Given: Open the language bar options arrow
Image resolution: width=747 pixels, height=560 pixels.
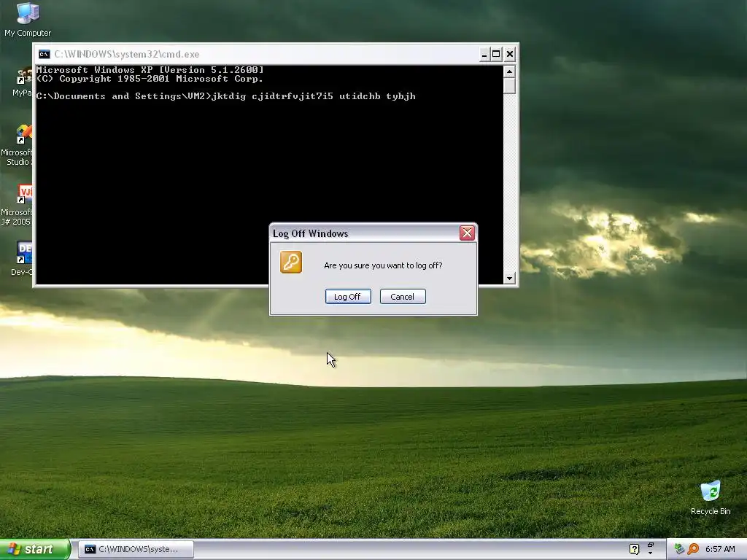Looking at the screenshot, I should 650,553.
